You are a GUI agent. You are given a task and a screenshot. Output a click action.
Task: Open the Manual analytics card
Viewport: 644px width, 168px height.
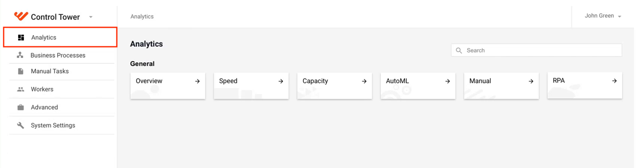click(501, 86)
